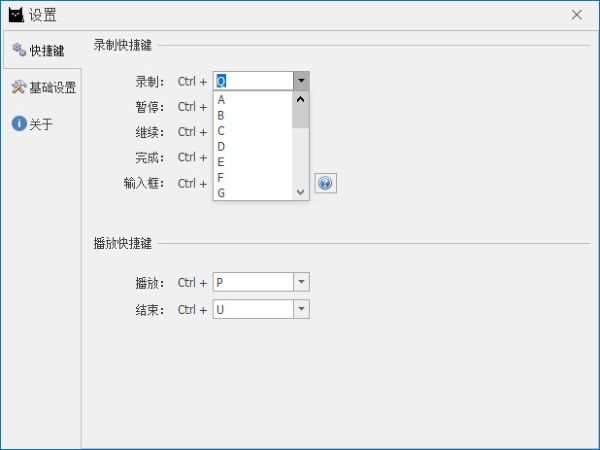Select letter B from the list
600x450 pixels.
coord(252,115)
